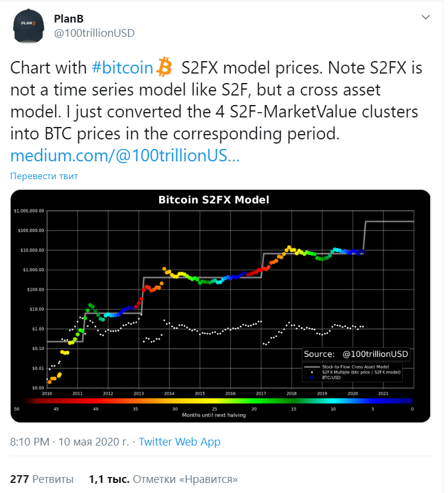Open the tweet options chevron menu
Viewport: 448px width, 493px height.
[x=425, y=18]
